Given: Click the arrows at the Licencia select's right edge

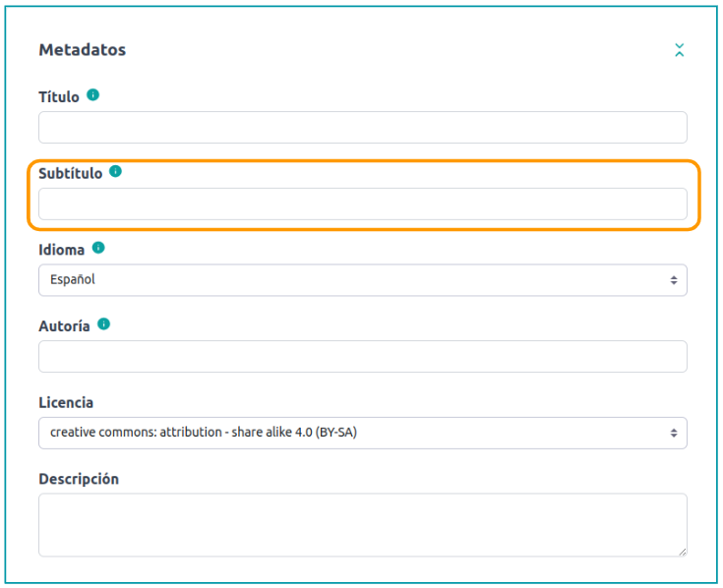Looking at the screenshot, I should [674, 433].
